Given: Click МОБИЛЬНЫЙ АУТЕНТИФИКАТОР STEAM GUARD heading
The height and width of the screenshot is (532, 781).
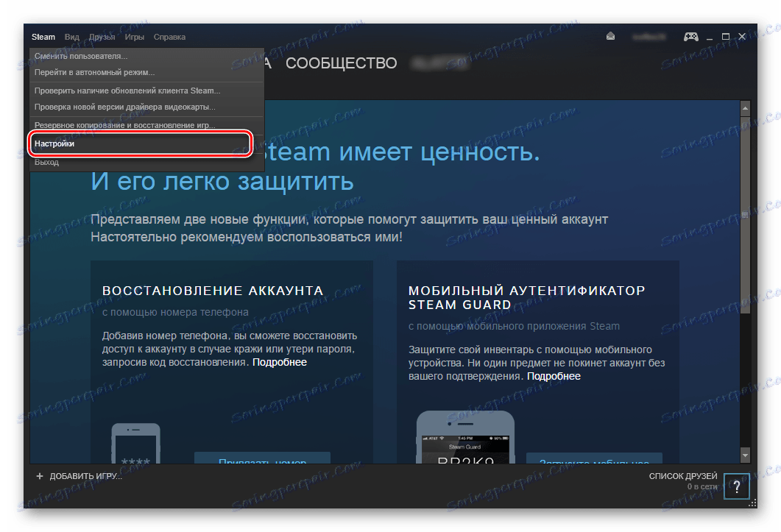Looking at the screenshot, I should pyautogui.click(x=526, y=297).
